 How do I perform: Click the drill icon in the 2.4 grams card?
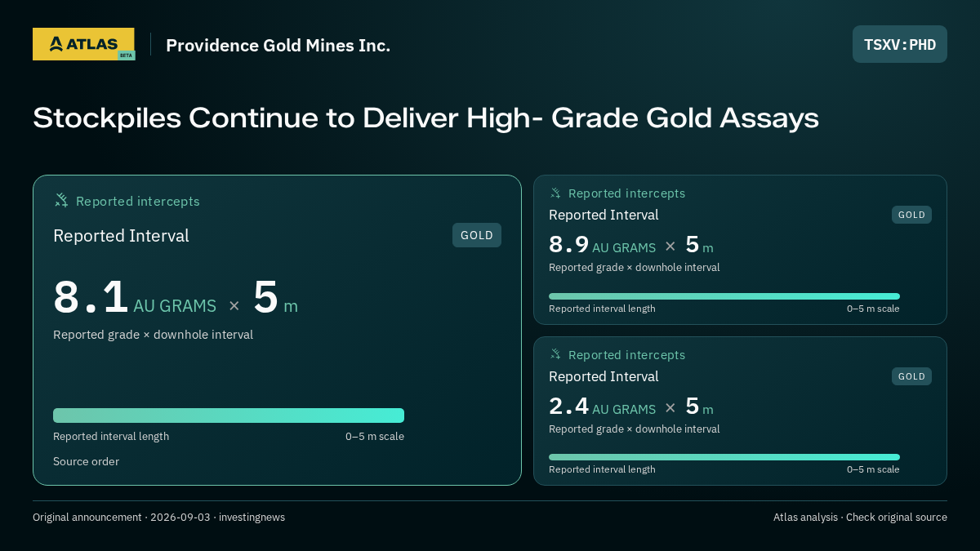555,354
